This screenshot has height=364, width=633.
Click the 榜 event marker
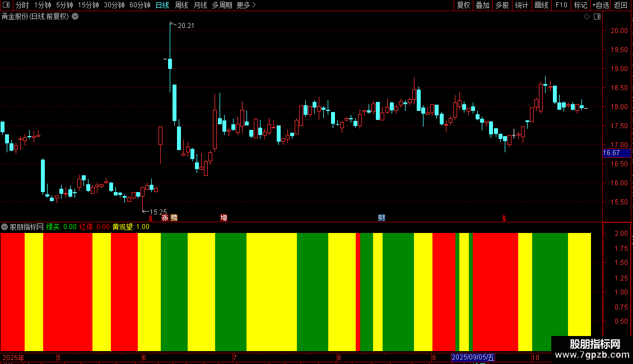pos(174,218)
